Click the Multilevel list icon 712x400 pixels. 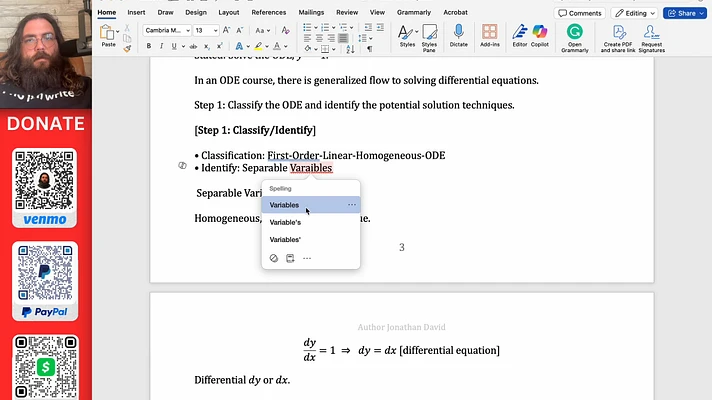(x=343, y=28)
